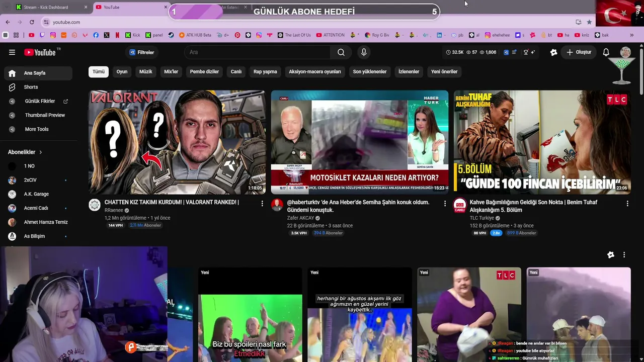
Task: Select the Mix'ler filter chip
Action: (171, 72)
